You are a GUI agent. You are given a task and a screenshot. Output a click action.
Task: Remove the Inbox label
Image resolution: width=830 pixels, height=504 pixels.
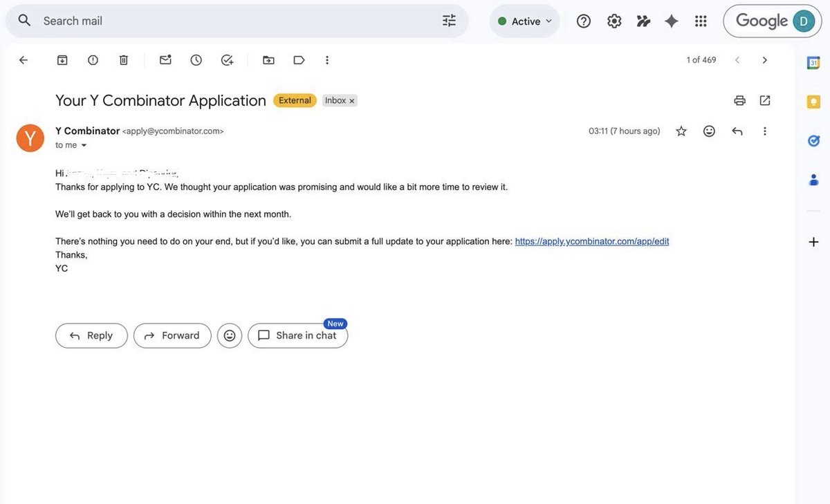[352, 101]
